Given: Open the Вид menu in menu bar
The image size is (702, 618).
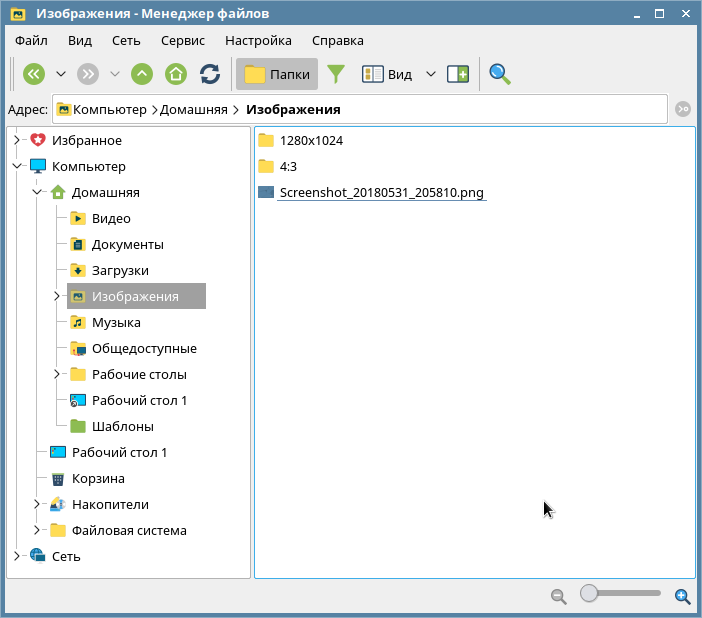Looking at the screenshot, I should [80, 41].
